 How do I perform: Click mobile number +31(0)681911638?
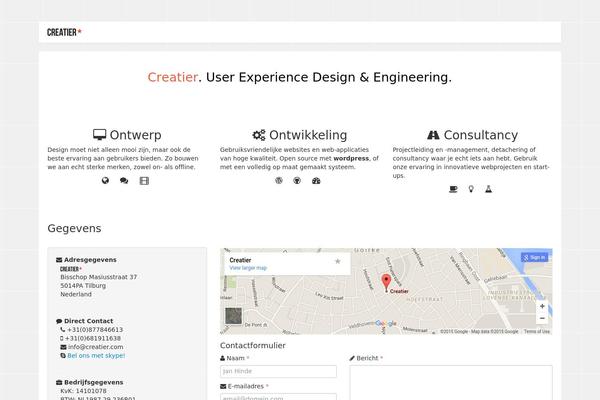[93, 338]
